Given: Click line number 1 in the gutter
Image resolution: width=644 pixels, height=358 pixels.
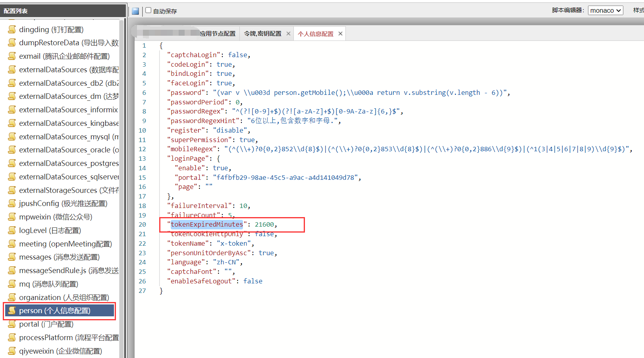Looking at the screenshot, I should tap(144, 46).
